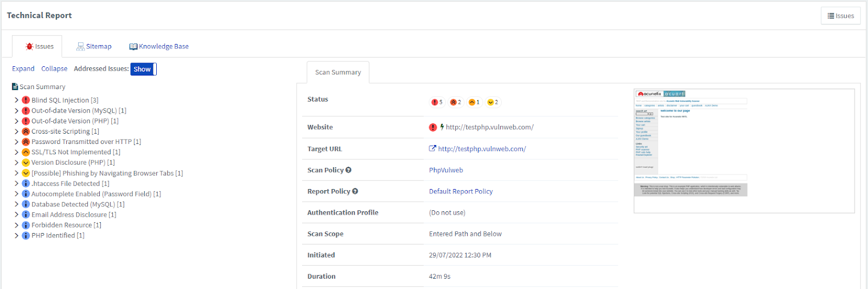The image size is (868, 289).
Task: Open the PhpVulweb scan policy link
Action: (x=446, y=170)
